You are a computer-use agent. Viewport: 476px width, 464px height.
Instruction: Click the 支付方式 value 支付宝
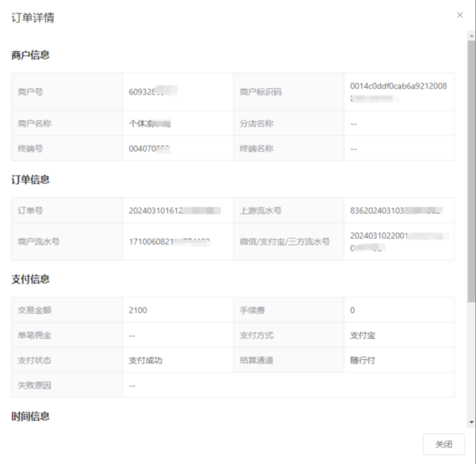[x=363, y=335]
